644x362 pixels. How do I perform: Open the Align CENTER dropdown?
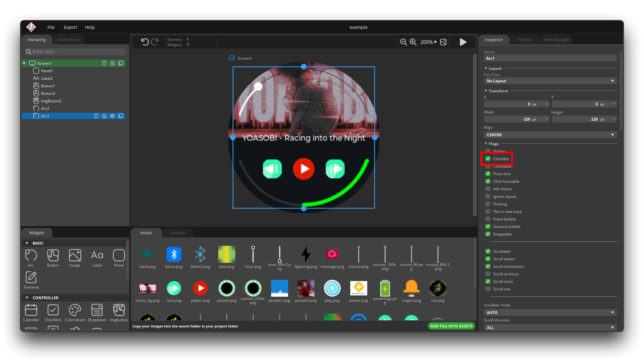(x=550, y=135)
